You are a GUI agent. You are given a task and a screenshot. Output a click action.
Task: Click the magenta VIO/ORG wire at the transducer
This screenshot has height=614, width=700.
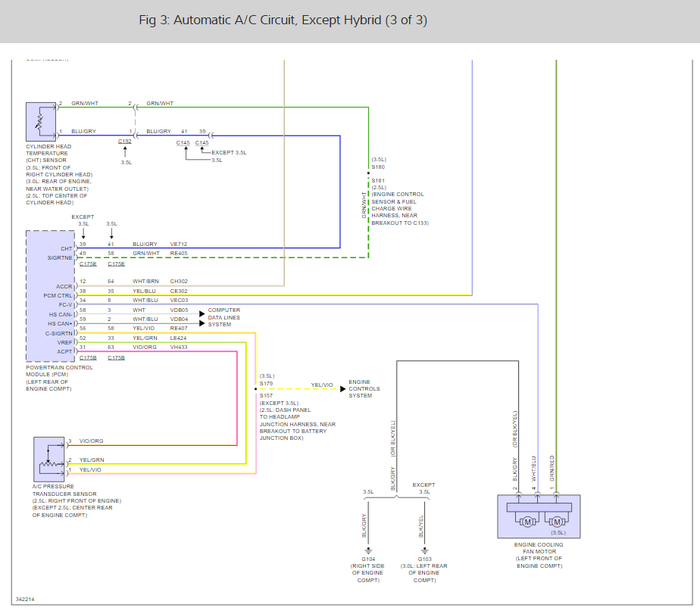coord(152,445)
